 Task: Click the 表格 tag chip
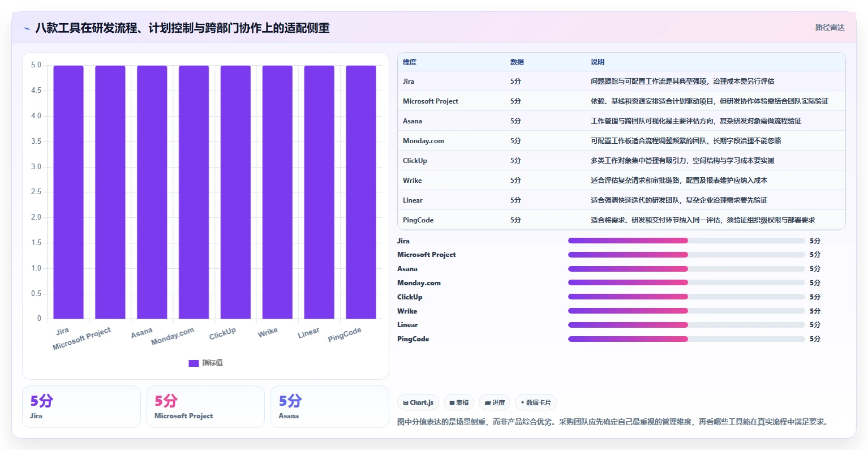click(x=459, y=402)
